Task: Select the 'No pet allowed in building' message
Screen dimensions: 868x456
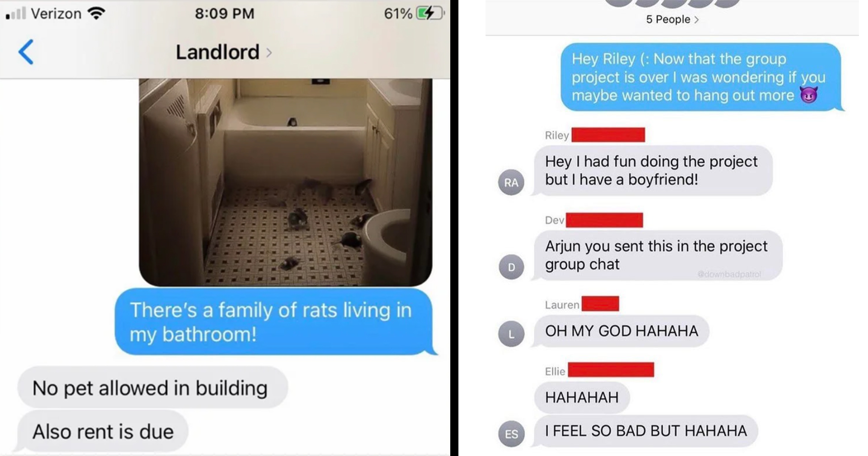Action: [x=152, y=388]
